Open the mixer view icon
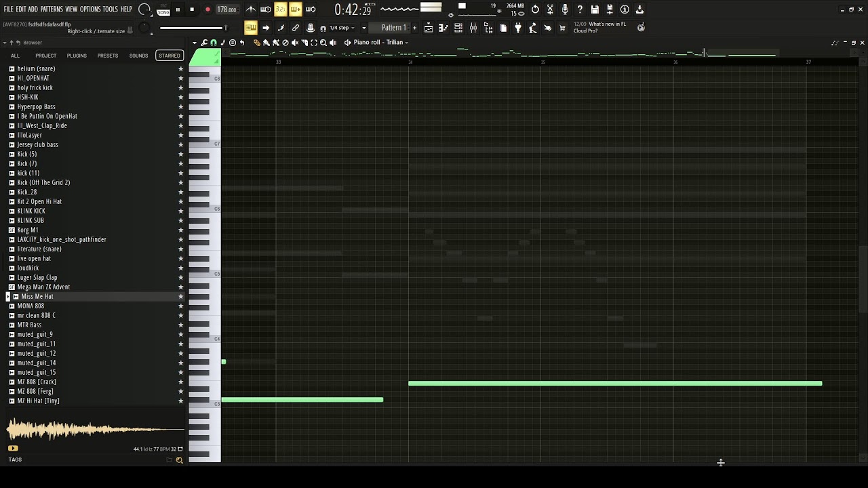 (473, 28)
